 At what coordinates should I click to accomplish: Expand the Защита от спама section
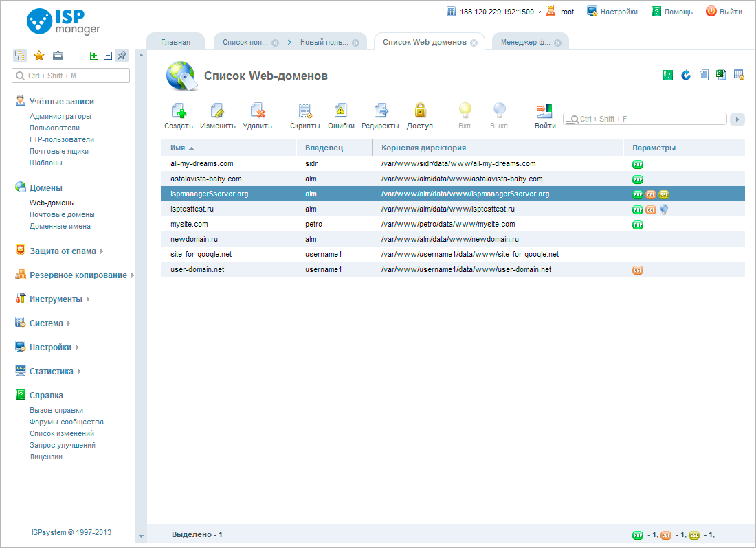[x=63, y=251]
